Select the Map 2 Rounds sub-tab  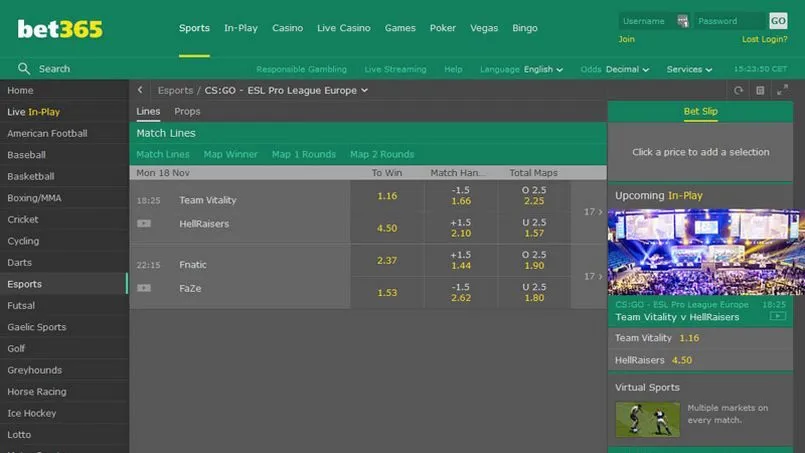[x=382, y=154]
